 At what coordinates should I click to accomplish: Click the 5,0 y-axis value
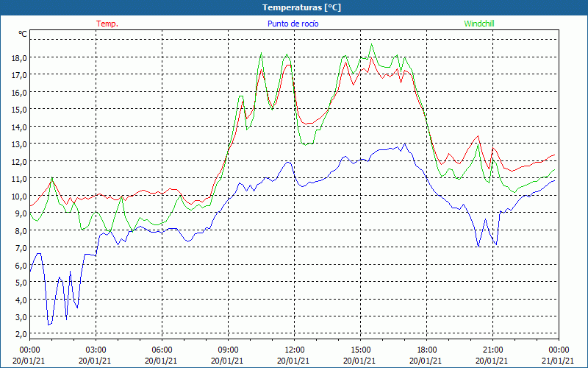click(21, 282)
